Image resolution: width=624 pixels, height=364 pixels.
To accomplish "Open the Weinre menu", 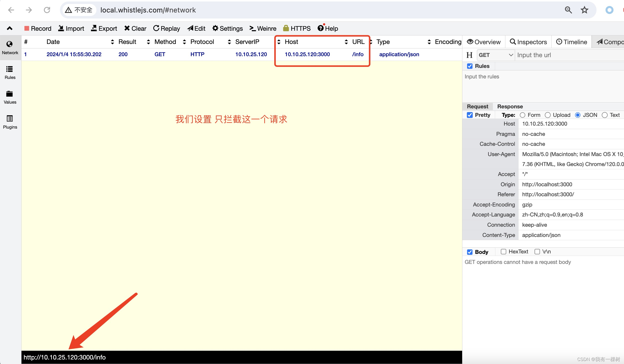I will [263, 28].
